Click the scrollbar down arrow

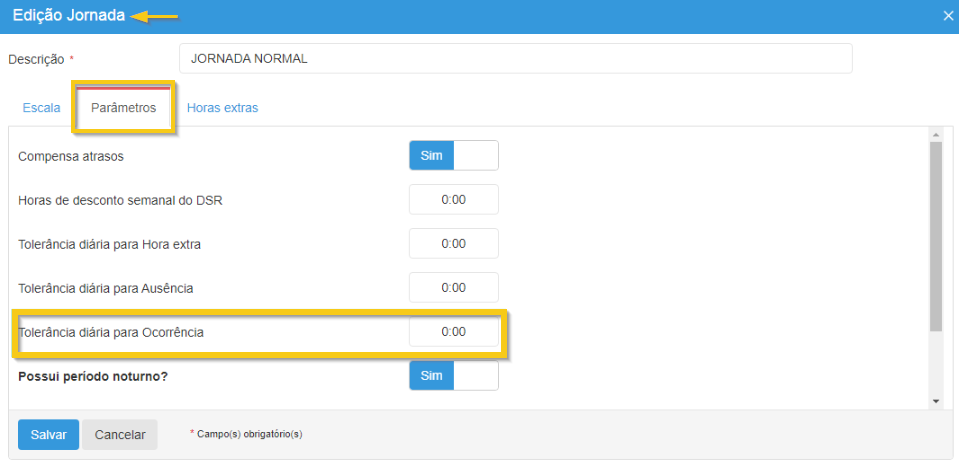pyautogui.click(x=935, y=400)
